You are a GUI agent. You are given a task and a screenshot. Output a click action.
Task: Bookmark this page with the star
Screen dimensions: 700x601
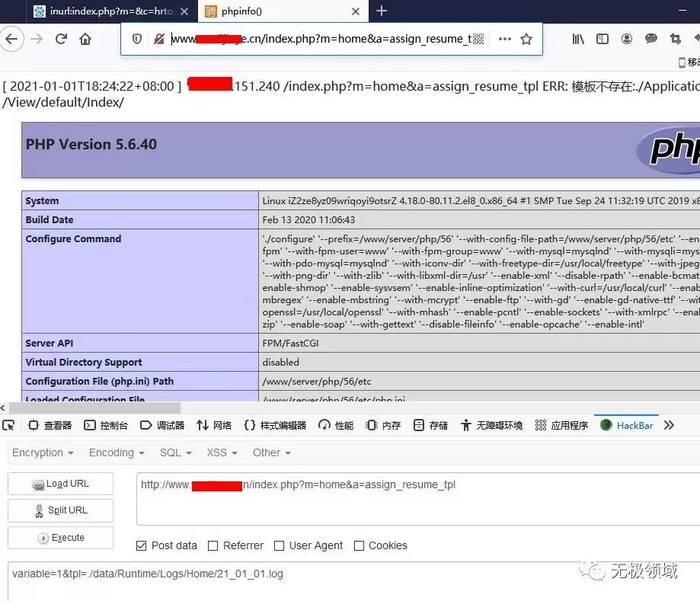pos(526,40)
